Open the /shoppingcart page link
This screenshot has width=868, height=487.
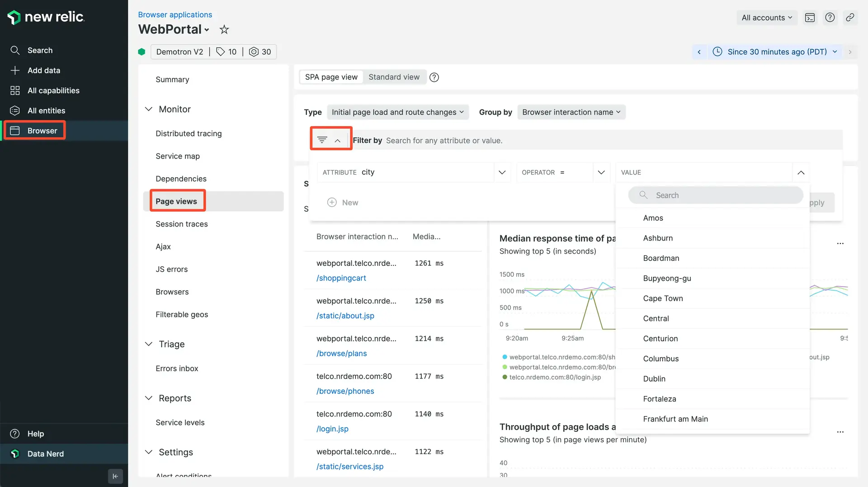341,278
